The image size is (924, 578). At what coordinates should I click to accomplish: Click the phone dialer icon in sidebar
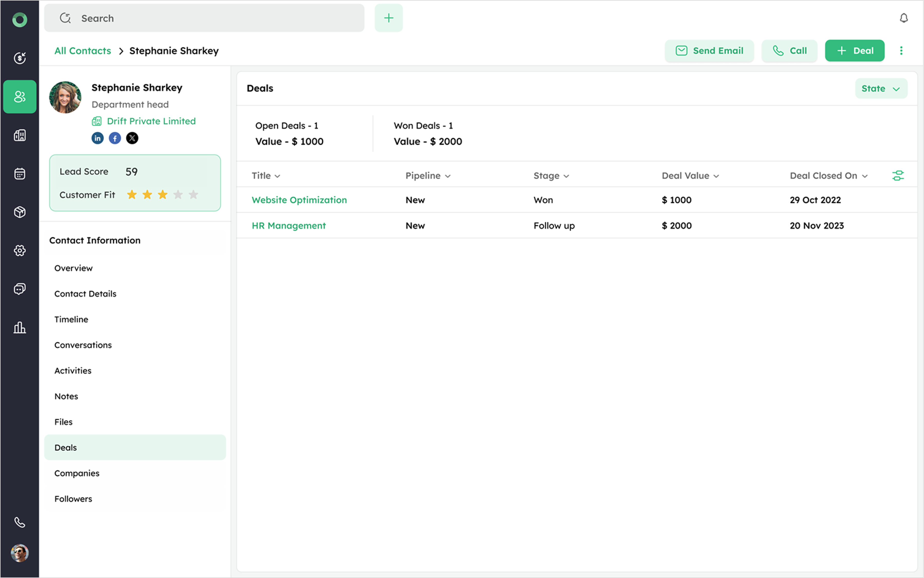click(20, 522)
